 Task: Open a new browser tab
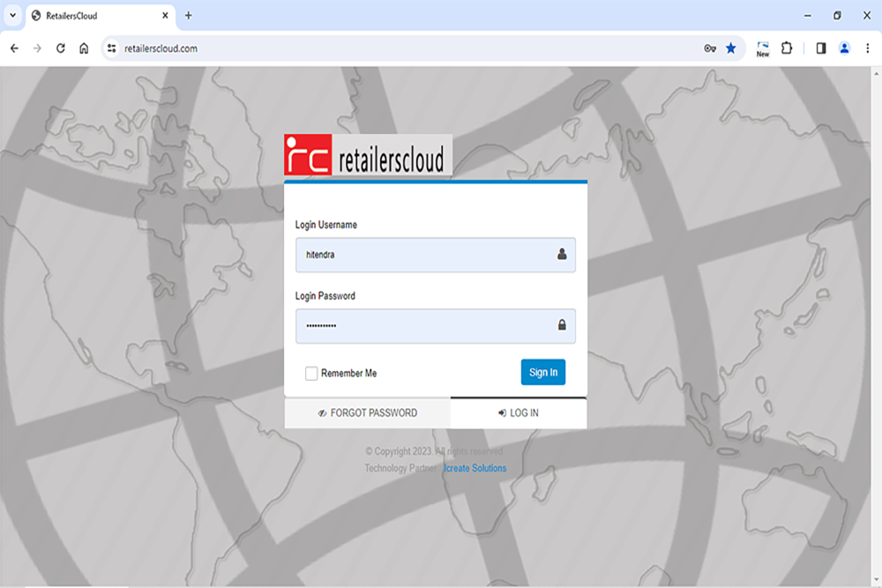point(188,15)
